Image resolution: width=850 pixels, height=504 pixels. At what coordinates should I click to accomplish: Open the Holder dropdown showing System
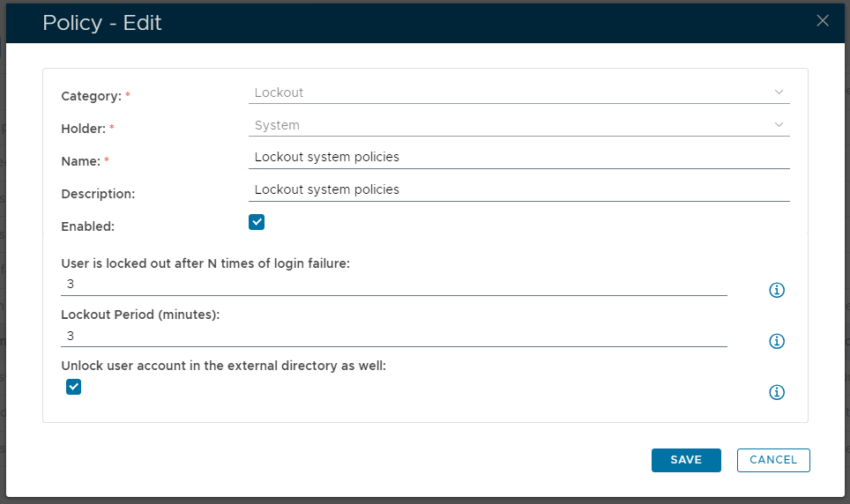511,125
